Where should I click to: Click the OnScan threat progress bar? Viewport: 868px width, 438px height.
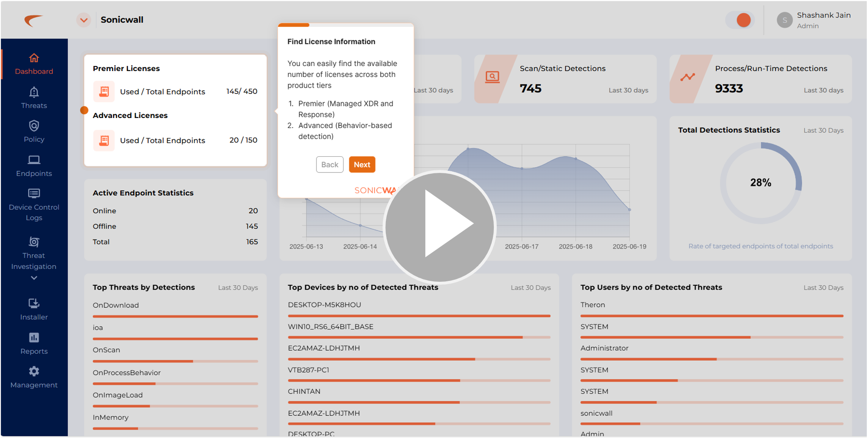tap(175, 361)
